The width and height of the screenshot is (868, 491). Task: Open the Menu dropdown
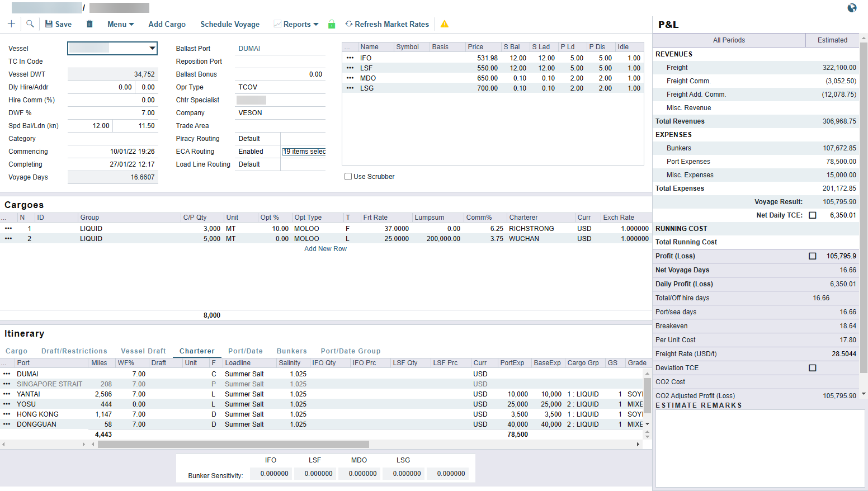coord(120,24)
